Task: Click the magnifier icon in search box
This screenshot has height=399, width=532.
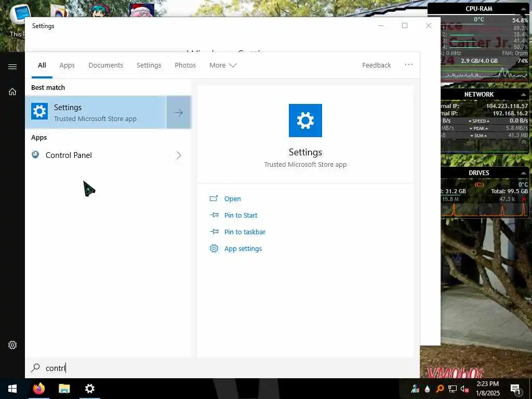Action: pos(36,368)
